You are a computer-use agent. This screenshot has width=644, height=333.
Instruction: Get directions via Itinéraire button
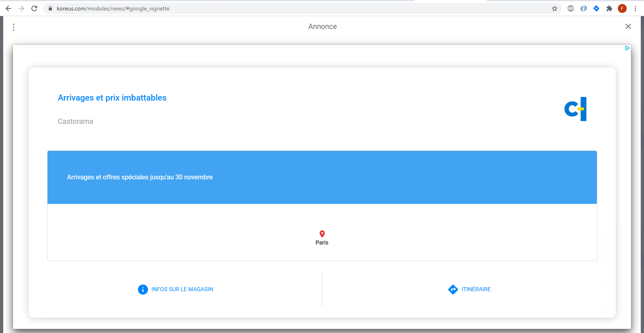point(469,290)
